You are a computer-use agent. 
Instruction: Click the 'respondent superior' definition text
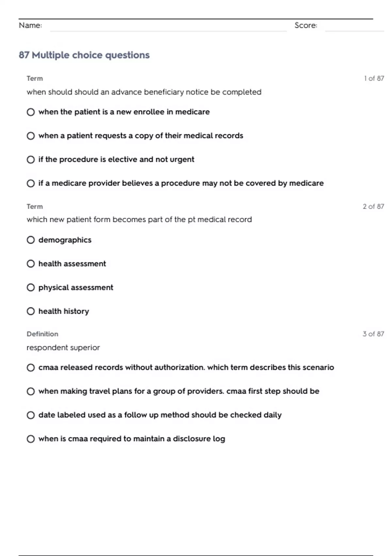[x=63, y=348]
